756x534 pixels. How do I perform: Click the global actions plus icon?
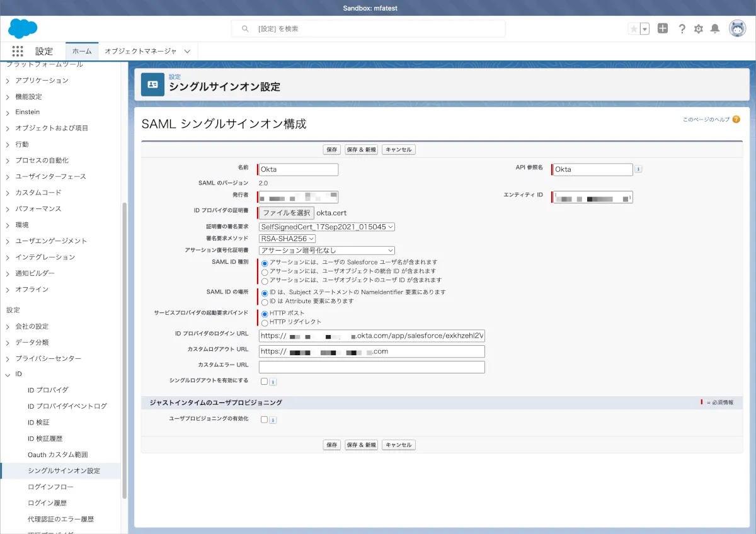(x=663, y=28)
